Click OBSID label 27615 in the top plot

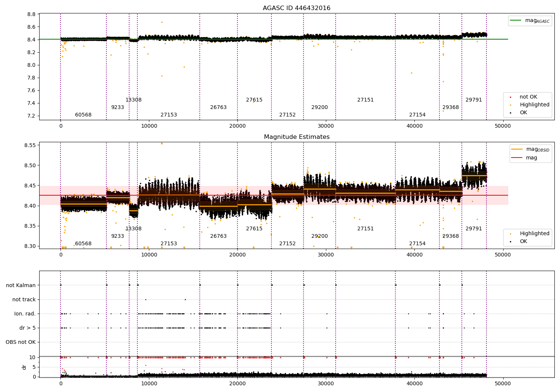point(254,100)
